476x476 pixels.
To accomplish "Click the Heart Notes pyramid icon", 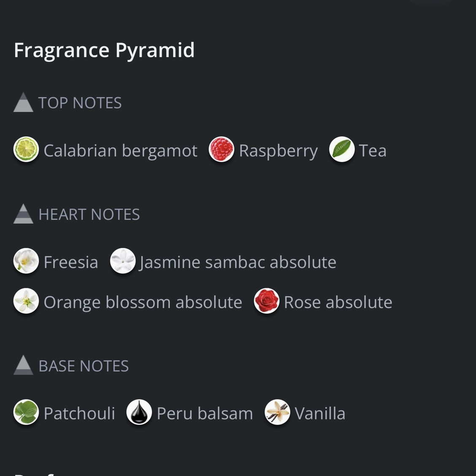I will [x=23, y=214].
